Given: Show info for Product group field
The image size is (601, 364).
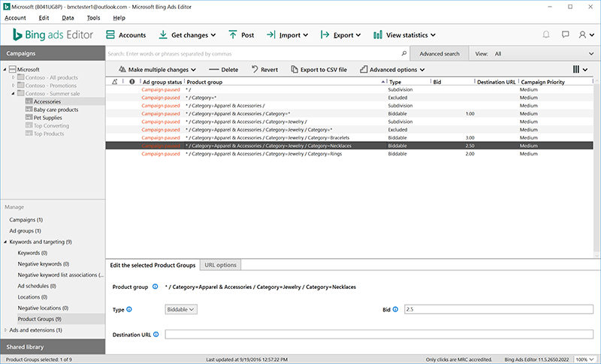Looking at the screenshot, I should [x=156, y=286].
